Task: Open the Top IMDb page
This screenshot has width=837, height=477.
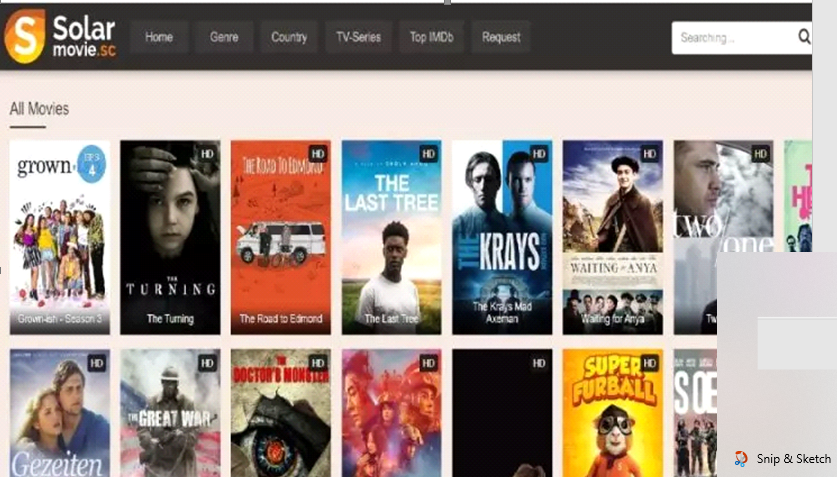Action: click(431, 37)
